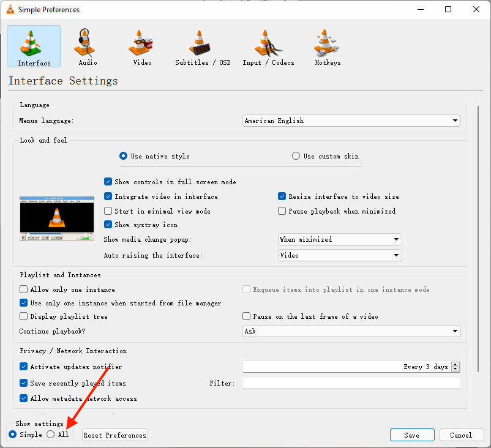Click the Reset Preferences button
This screenshot has height=448, width=491.
pyautogui.click(x=115, y=435)
